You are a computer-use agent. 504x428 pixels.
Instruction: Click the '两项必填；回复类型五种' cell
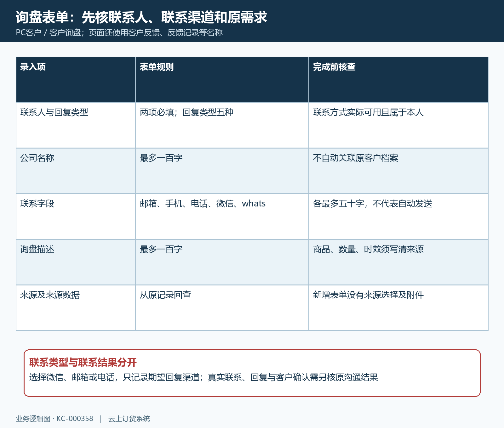coord(222,125)
